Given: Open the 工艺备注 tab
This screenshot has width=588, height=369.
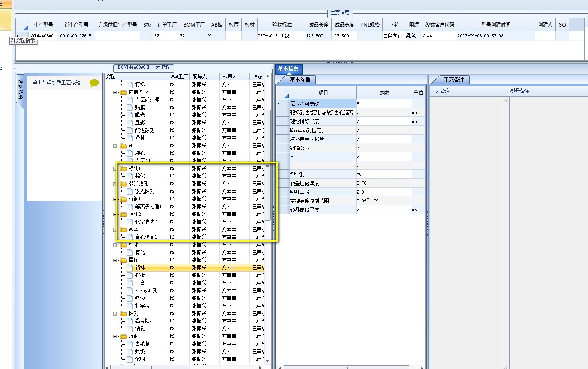Looking at the screenshot, I should tap(454, 80).
